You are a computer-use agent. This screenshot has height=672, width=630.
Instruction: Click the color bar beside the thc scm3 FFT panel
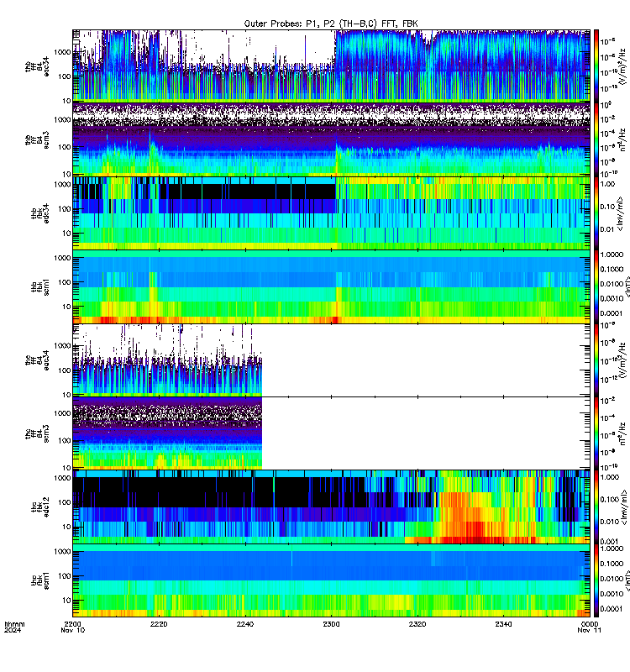click(x=596, y=433)
